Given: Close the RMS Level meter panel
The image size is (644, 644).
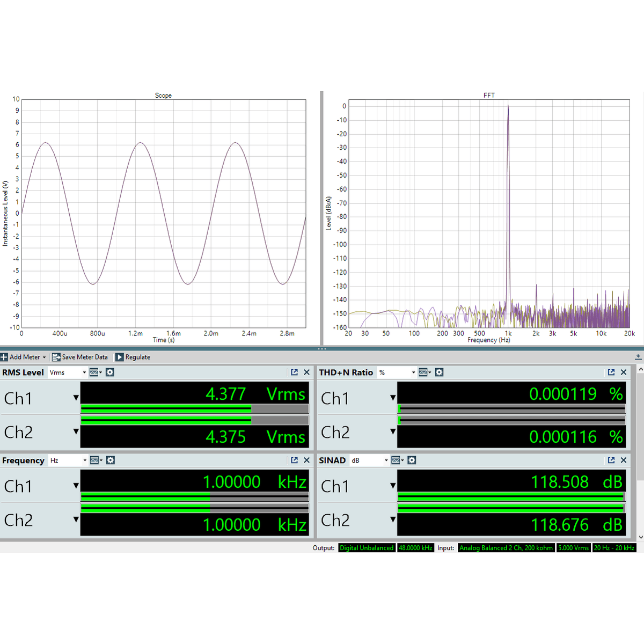Looking at the screenshot, I should click(307, 372).
